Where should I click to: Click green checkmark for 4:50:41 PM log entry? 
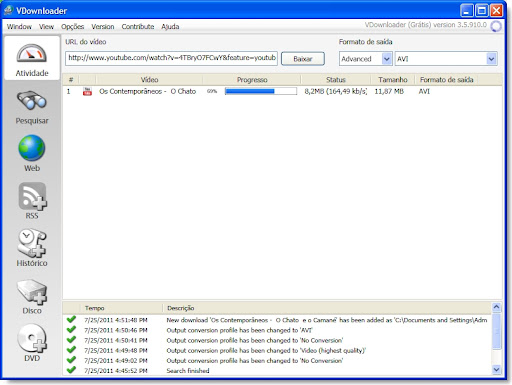[x=71, y=340]
